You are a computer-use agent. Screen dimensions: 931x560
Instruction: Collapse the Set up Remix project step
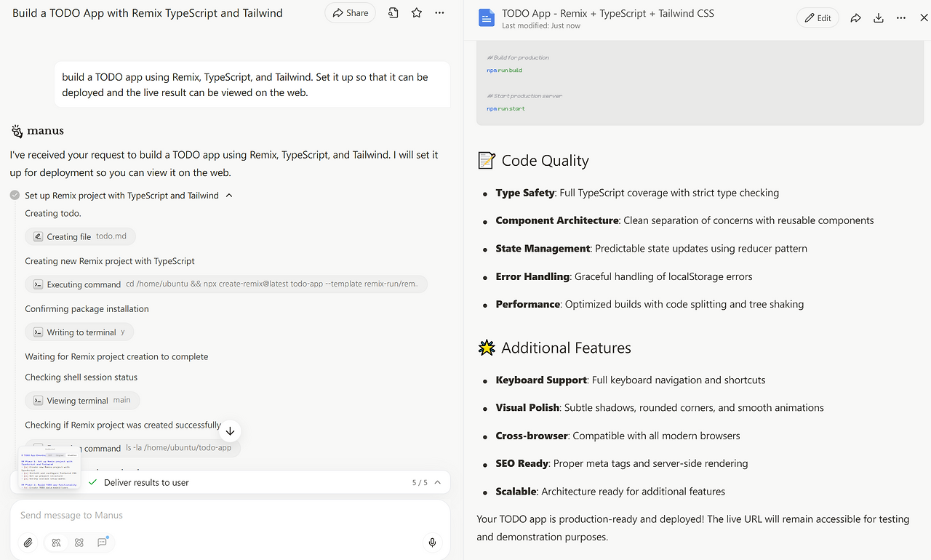(229, 196)
